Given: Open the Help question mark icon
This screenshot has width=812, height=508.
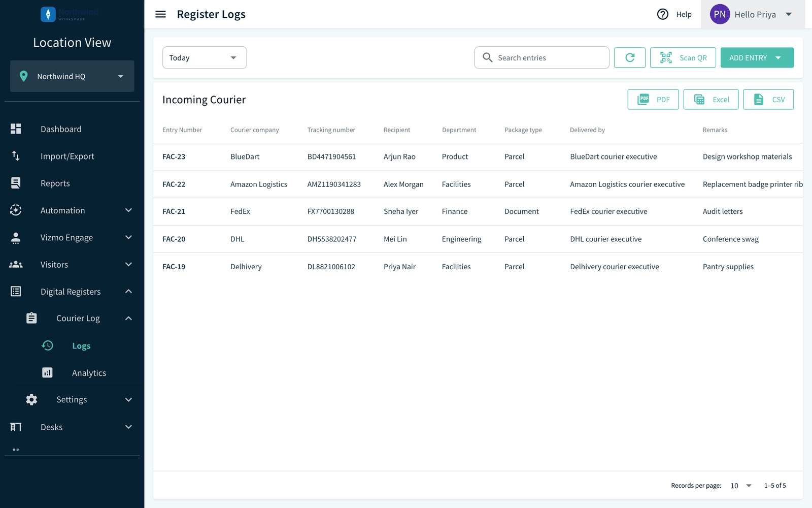Looking at the screenshot, I should pos(663,14).
